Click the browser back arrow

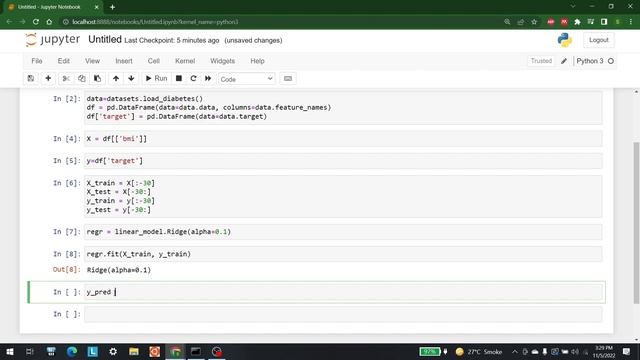click(x=9, y=22)
